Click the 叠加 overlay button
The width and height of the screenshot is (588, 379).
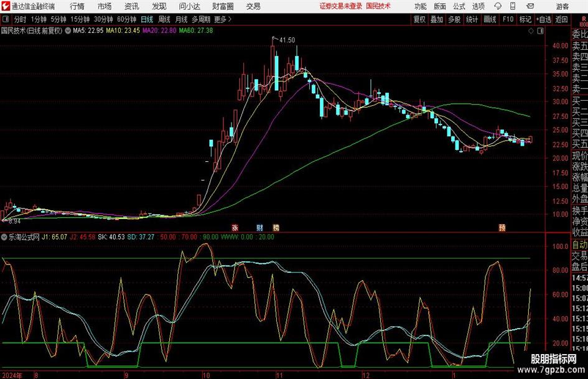(x=437, y=19)
